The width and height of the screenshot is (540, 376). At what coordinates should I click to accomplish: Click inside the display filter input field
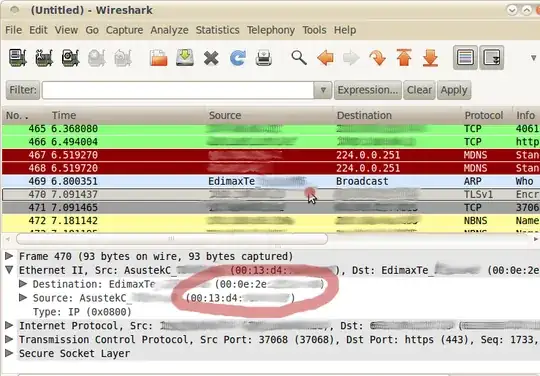[x=178, y=90]
